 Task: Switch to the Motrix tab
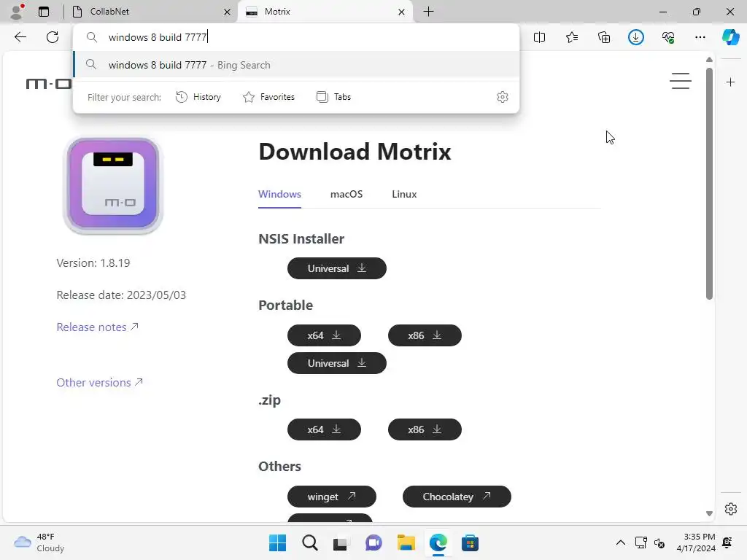click(325, 12)
